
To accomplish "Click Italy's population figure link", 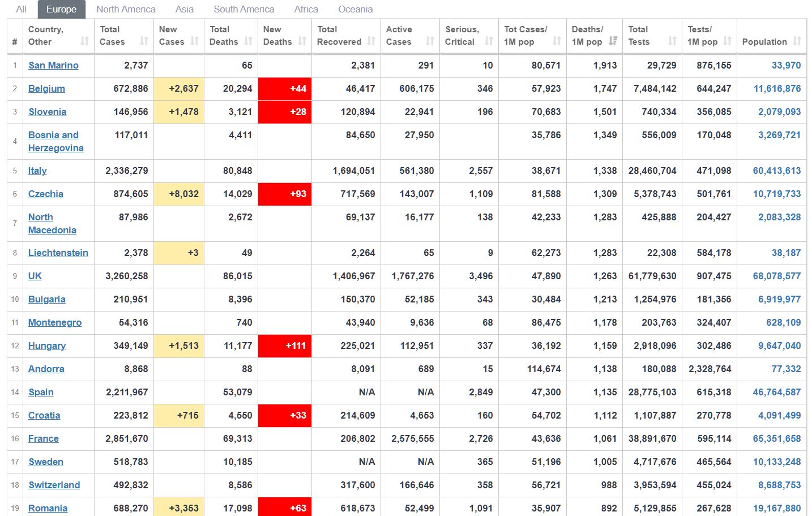I will click(776, 170).
